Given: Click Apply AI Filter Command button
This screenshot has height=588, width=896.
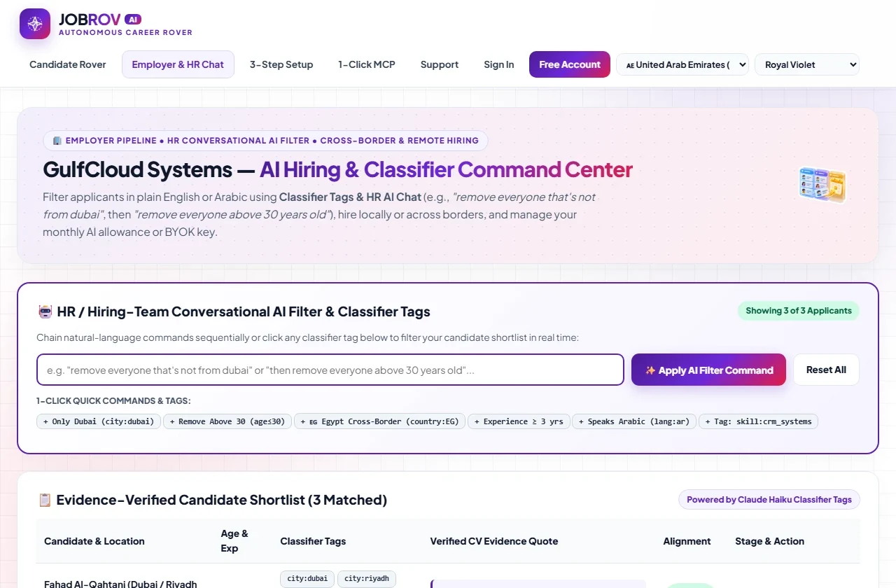Looking at the screenshot, I should (708, 370).
